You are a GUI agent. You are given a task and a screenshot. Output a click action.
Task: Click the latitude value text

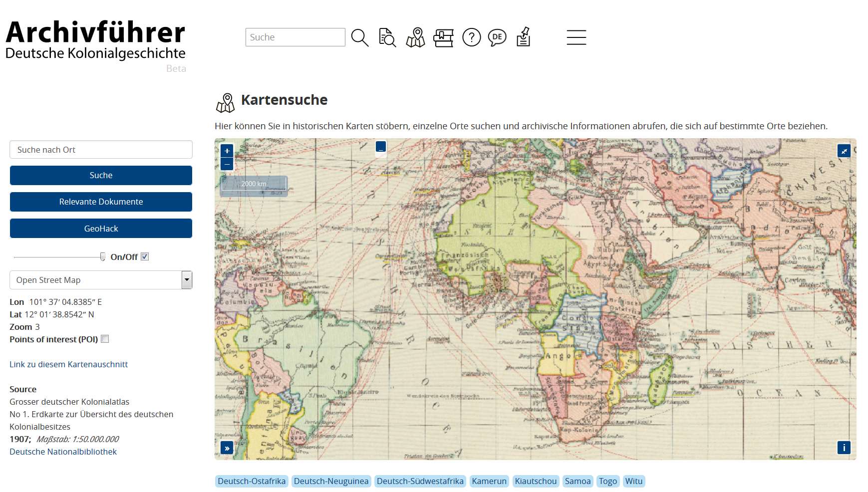[59, 314]
